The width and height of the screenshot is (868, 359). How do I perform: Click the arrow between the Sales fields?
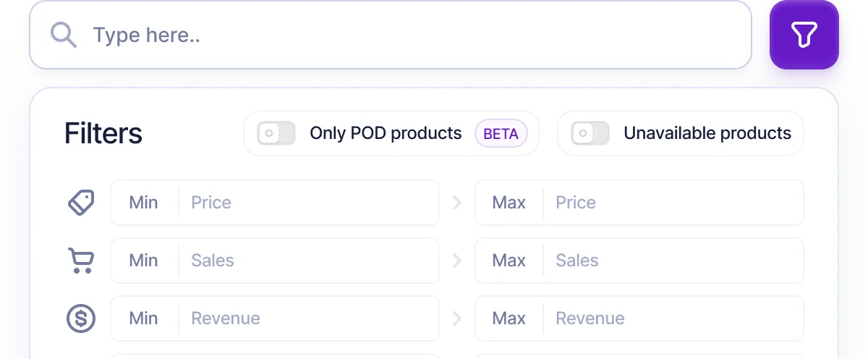coord(456,261)
